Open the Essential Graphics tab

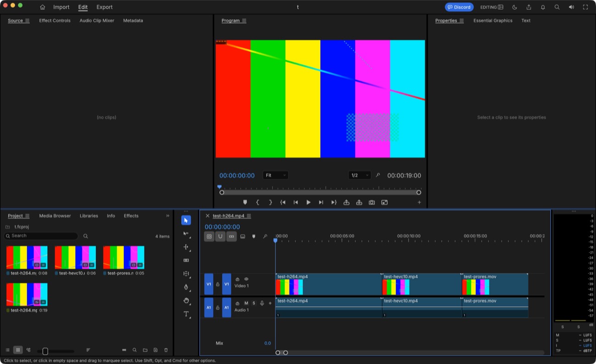[x=493, y=21]
